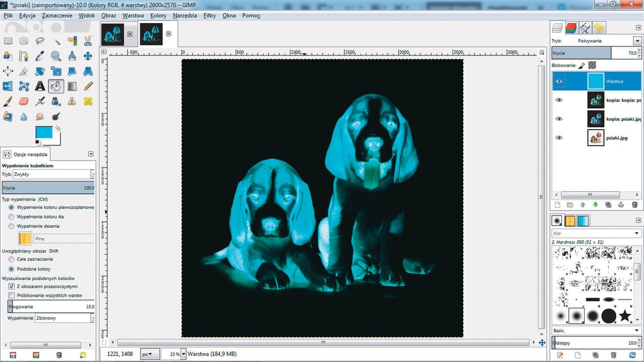Select the Fuzzy Select magic wand tool
The image size is (644, 362).
(56, 41)
